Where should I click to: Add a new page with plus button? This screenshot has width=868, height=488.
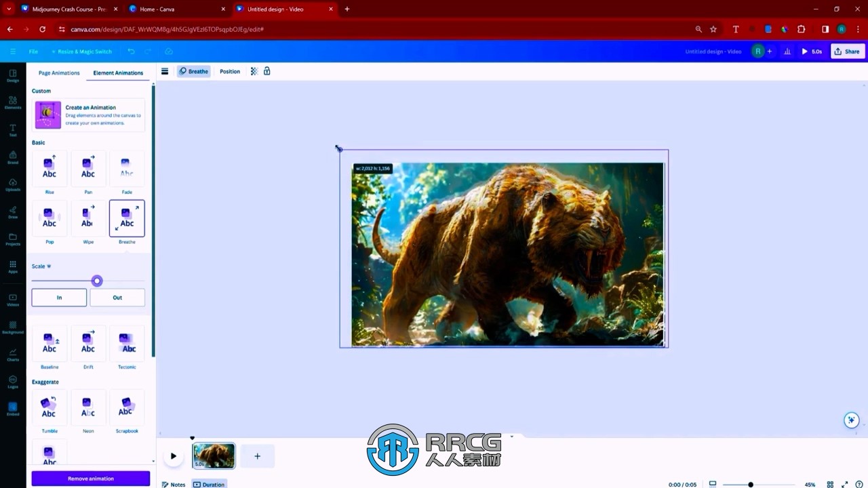257,456
